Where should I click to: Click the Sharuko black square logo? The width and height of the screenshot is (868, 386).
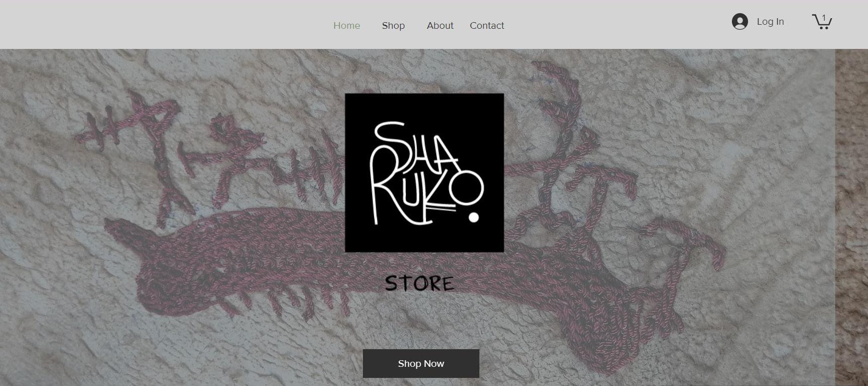(x=424, y=173)
